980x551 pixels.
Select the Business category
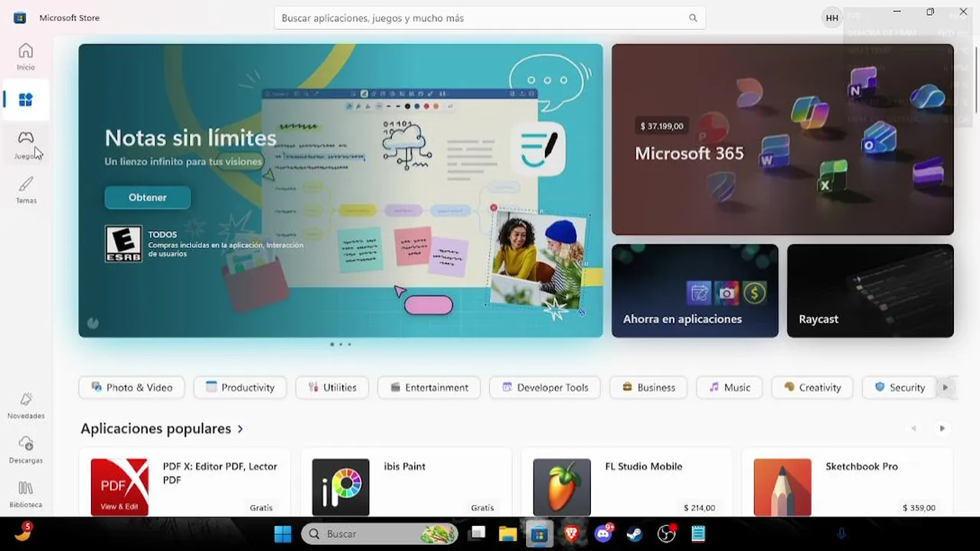click(648, 387)
